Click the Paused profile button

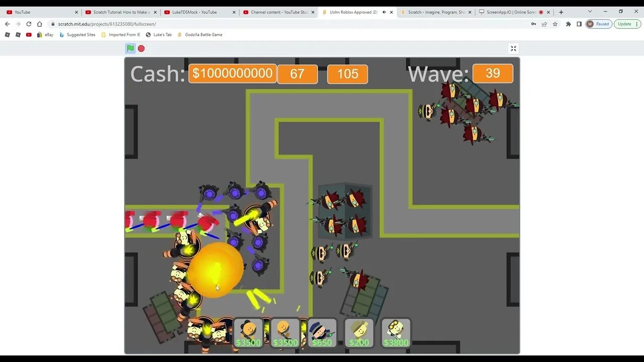click(x=599, y=24)
